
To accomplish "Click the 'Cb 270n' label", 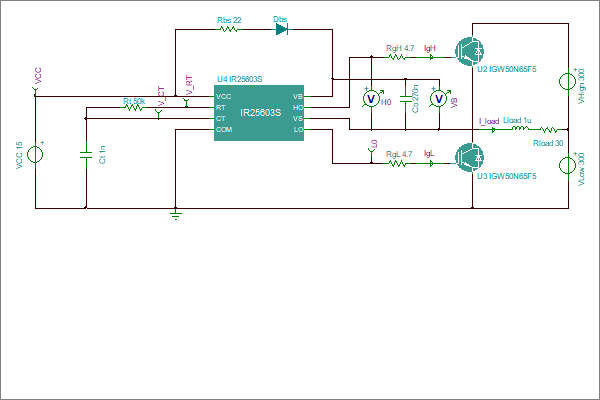I will pos(415,99).
